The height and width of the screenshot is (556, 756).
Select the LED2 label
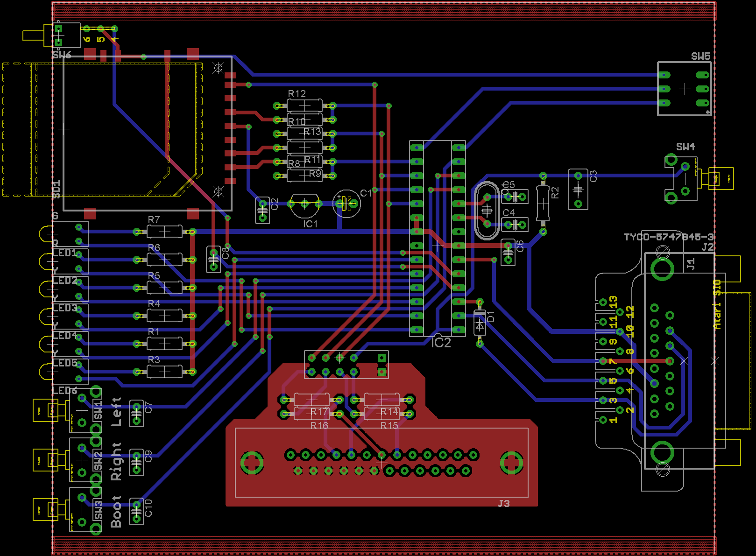click(65, 281)
